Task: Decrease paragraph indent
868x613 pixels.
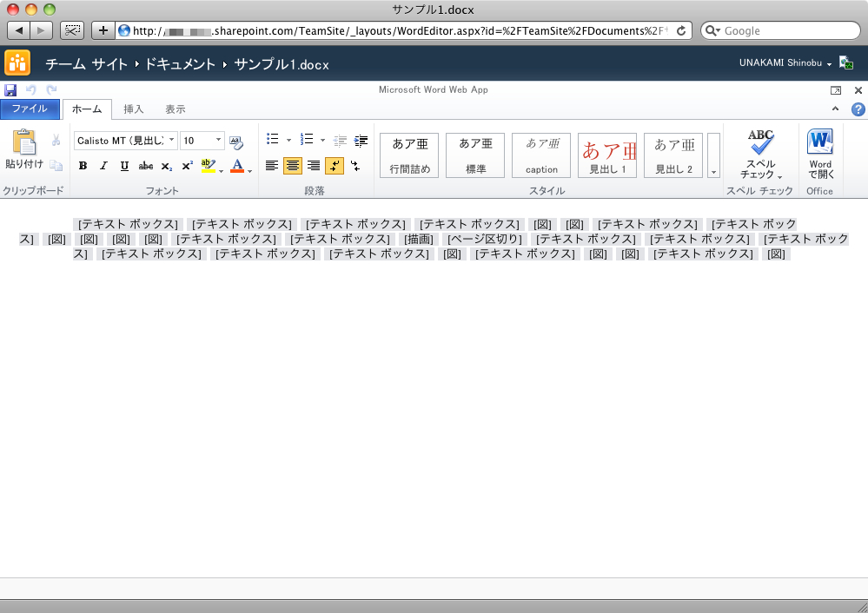Action: [x=340, y=141]
